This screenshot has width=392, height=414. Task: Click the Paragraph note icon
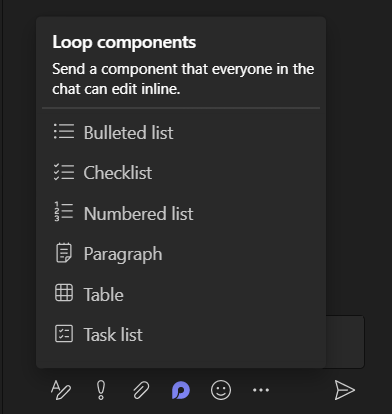(63, 253)
